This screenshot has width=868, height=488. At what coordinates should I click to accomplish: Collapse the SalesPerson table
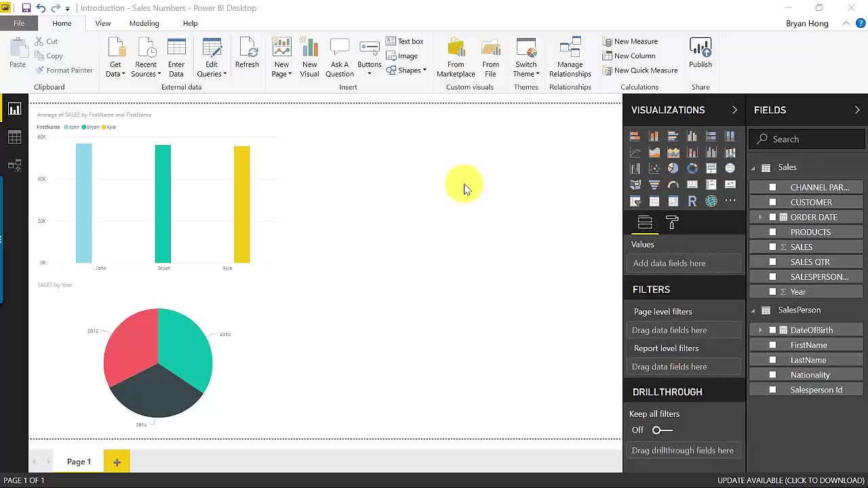coord(753,310)
